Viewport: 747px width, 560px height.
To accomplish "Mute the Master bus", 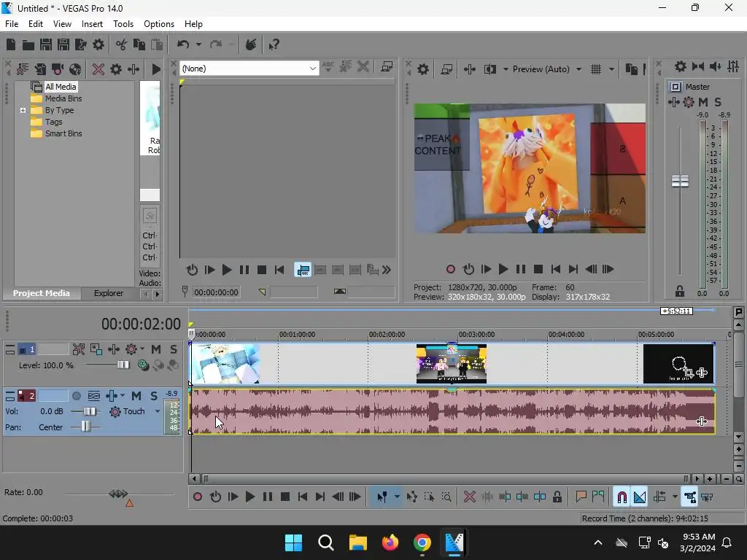I will (703, 102).
